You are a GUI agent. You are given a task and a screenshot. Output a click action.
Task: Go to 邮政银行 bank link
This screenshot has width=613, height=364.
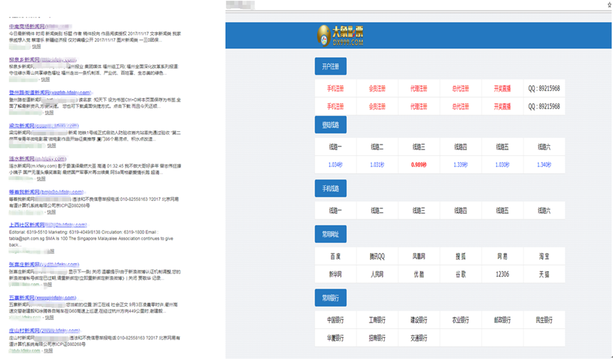pyautogui.click(x=503, y=320)
